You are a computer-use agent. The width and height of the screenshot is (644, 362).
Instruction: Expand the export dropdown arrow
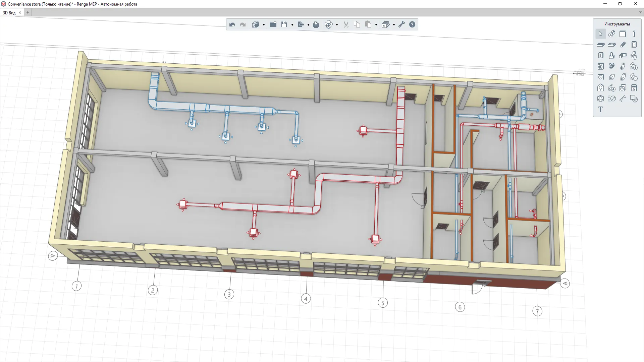308,25
